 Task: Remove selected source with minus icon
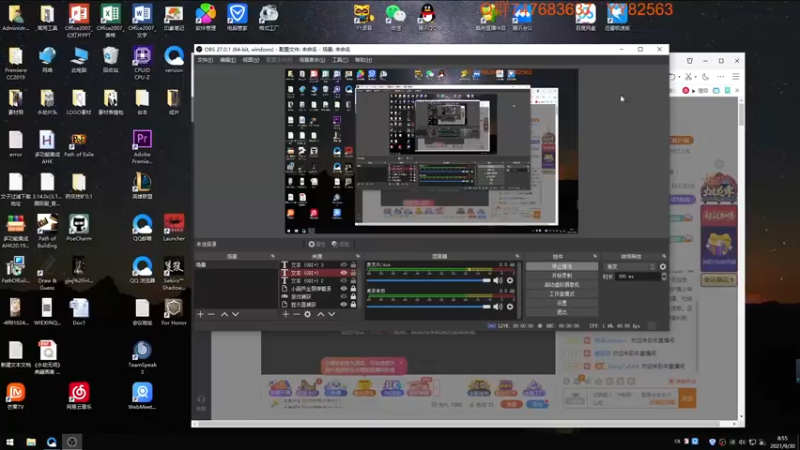(x=296, y=314)
